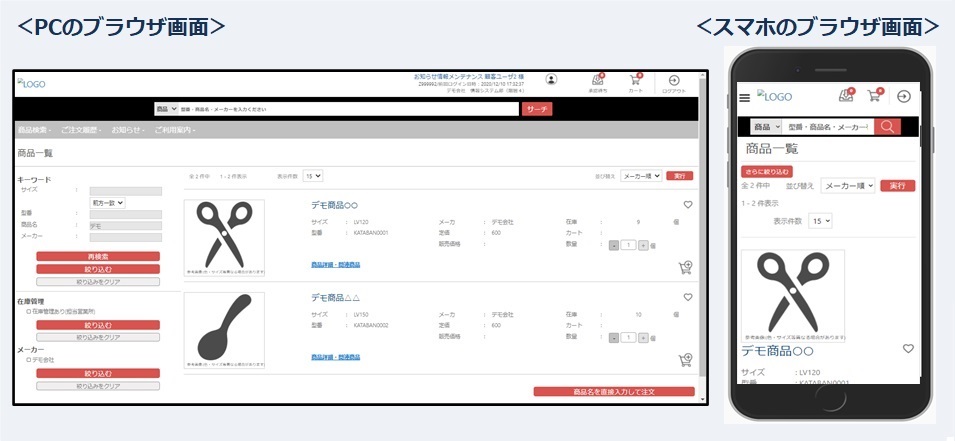Click the PC user account icon
Viewport: 955px width, 441px height.
click(552, 81)
